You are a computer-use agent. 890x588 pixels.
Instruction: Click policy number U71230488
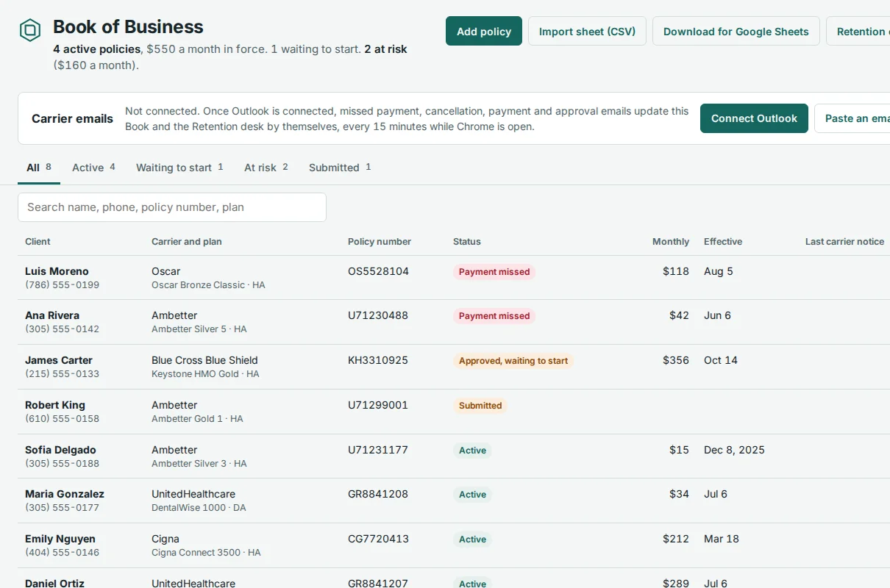[377, 315]
